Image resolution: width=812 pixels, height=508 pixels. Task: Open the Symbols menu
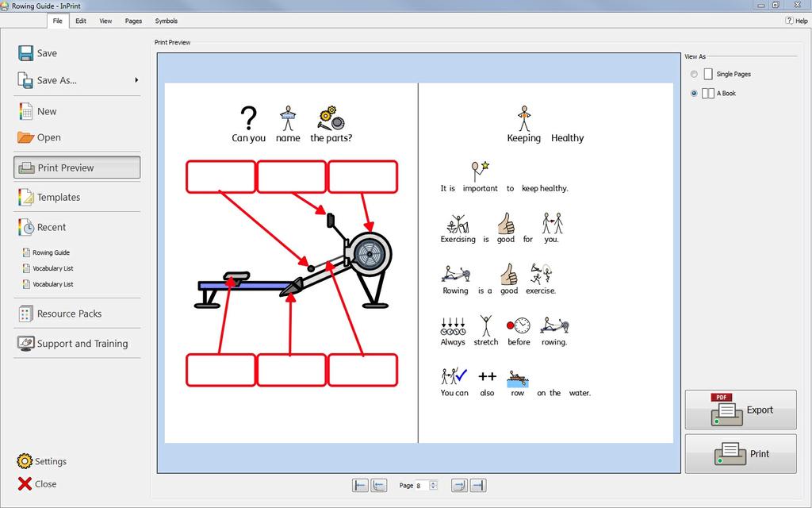tap(167, 21)
